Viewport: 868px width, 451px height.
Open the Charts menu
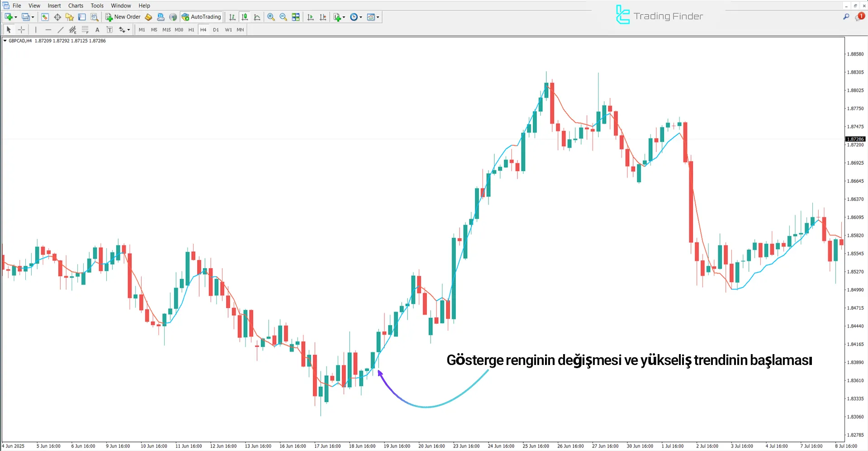pyautogui.click(x=76, y=5)
